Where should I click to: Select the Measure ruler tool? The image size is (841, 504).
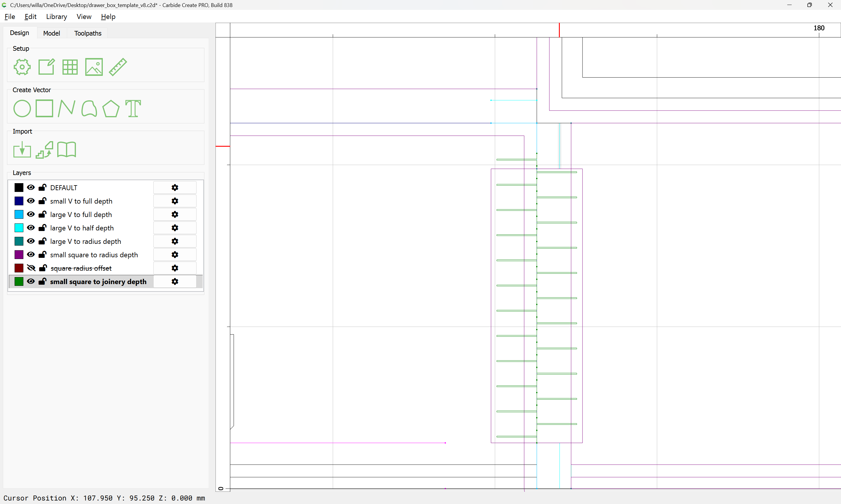(118, 67)
